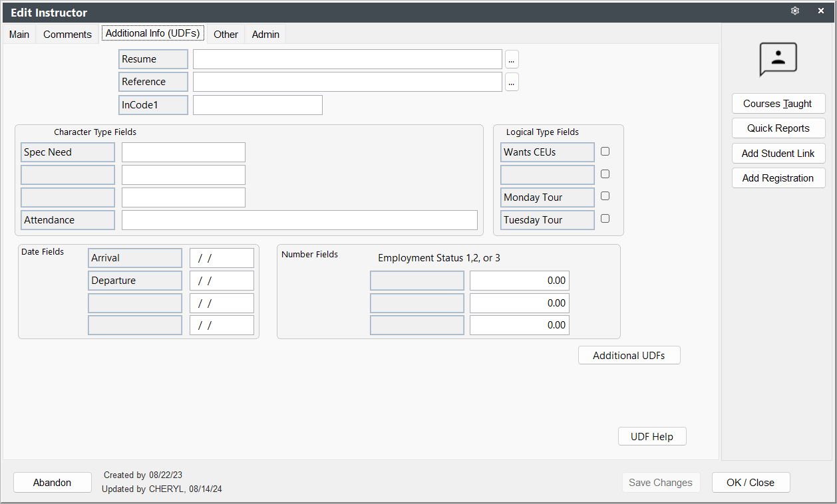Click the third character type input field
Image resolution: width=837 pixels, height=504 pixels.
tap(184, 197)
